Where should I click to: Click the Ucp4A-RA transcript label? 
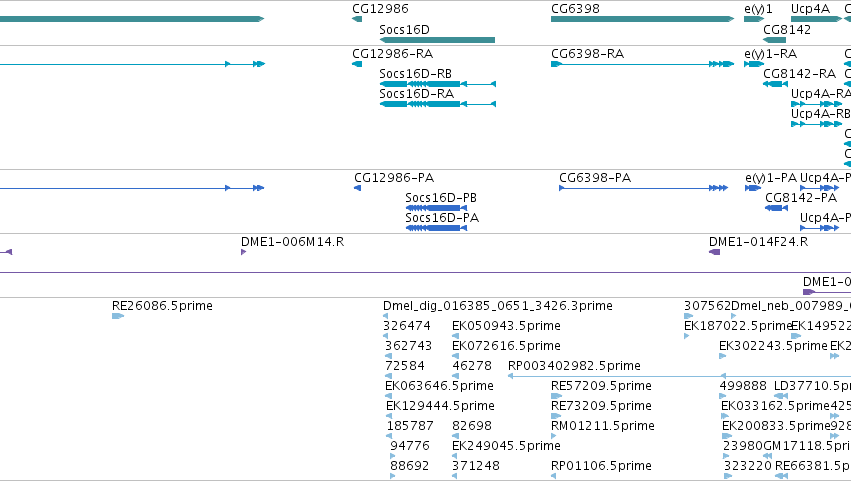coord(821,94)
